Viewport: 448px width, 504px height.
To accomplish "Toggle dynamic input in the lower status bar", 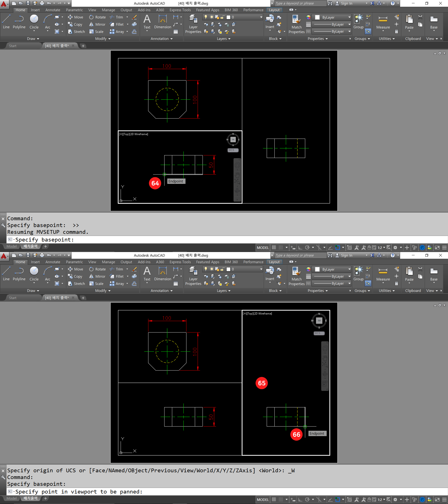I will pyautogui.click(x=293, y=499).
